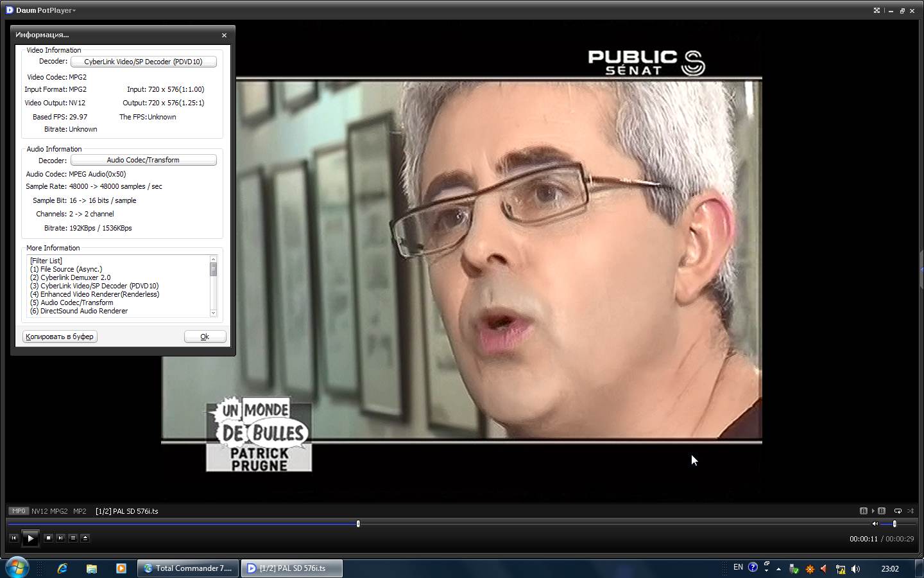Click the volume slider handle
The height and width of the screenshot is (578, 924).
(x=894, y=524)
